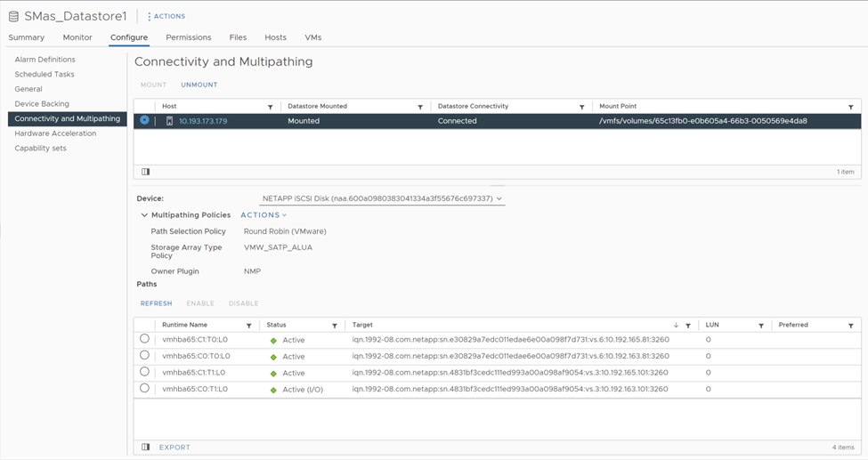Open Multipathing Policies ACTIONS dropdown
868x460 pixels.
click(264, 214)
